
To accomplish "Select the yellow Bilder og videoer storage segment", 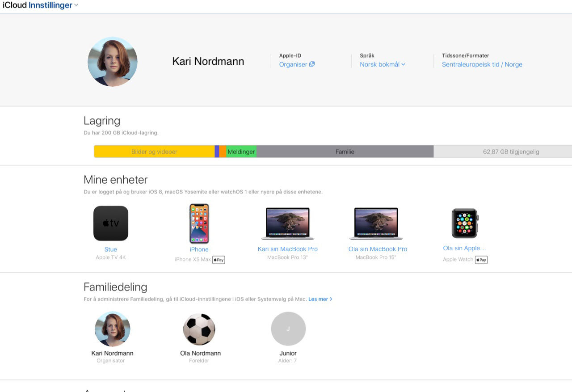I will [154, 152].
